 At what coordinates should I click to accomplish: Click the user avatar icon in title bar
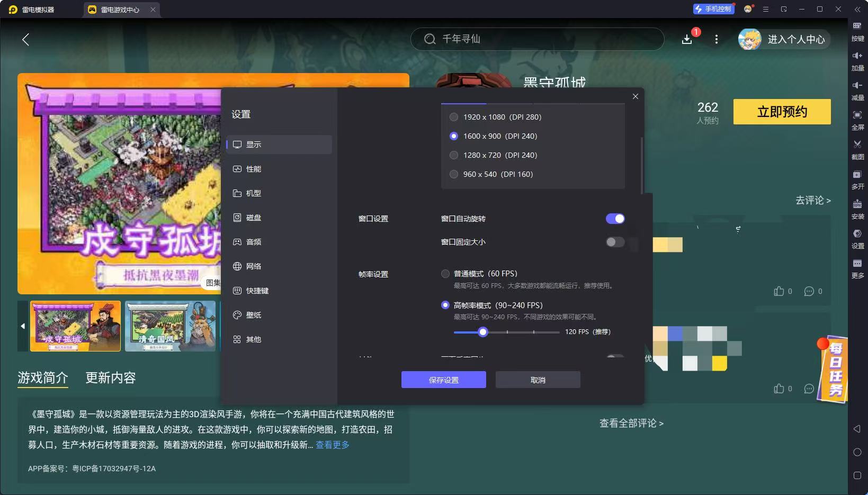(x=748, y=9)
